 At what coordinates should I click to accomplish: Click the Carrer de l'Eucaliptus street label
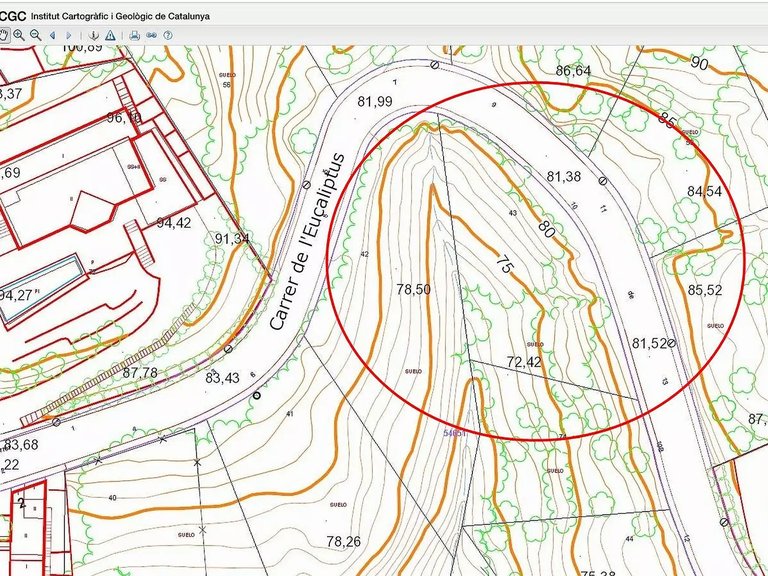(308, 242)
